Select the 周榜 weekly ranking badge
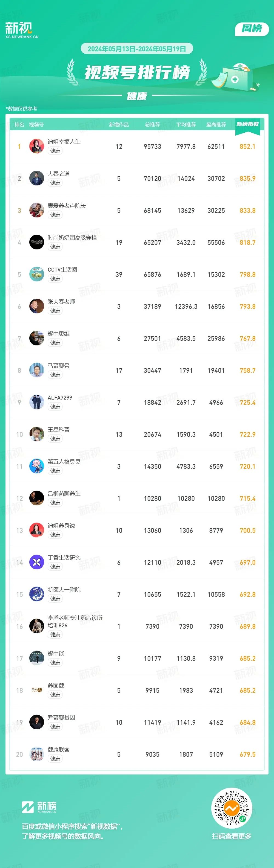The height and width of the screenshot is (868, 274). [252, 29]
